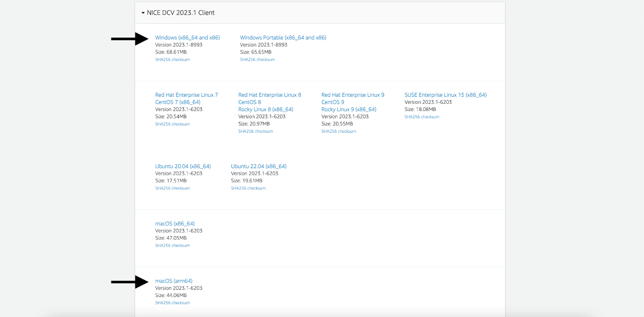Select 'Version 2023.1-6203' under macOS (arm64)
The image size is (644, 317).
tap(179, 288)
